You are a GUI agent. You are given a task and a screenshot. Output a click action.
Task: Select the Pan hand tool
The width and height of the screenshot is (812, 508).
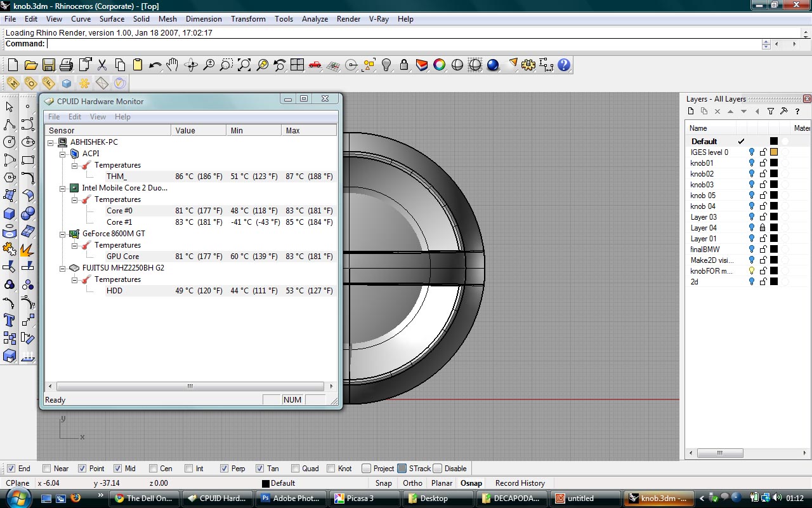[x=173, y=65]
